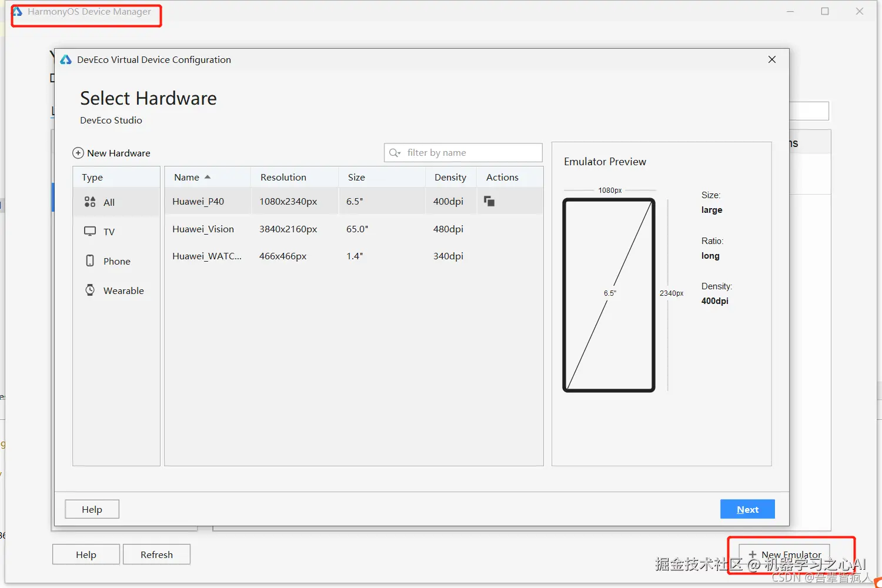Image resolution: width=882 pixels, height=588 pixels.
Task: Click the 65.0" size cell
Action: 357,229
